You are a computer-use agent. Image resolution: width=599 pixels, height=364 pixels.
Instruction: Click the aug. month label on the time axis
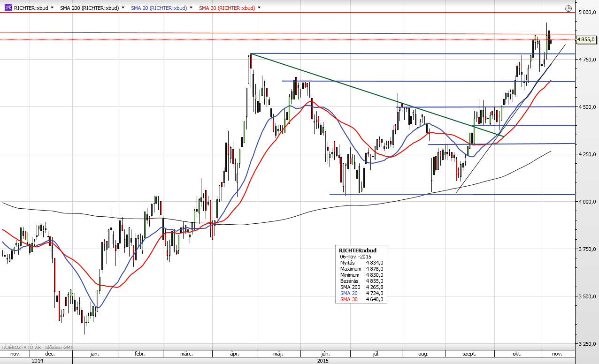tap(423, 354)
